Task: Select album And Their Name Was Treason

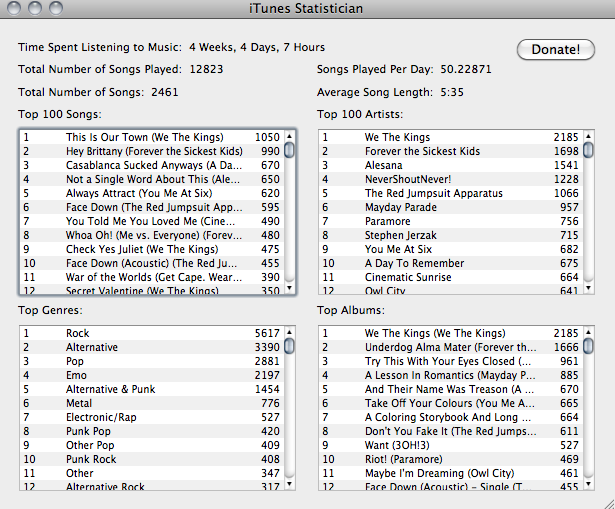Action: tap(451, 389)
